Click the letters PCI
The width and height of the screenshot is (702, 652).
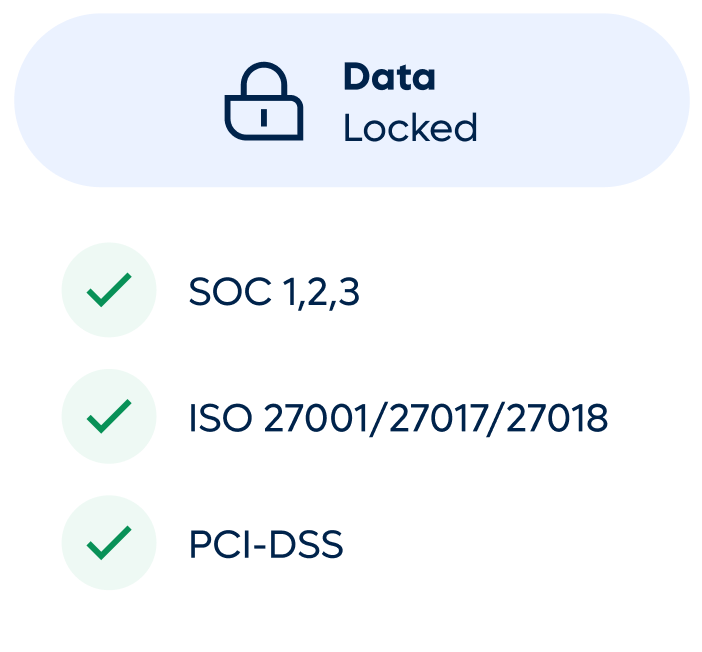(217, 544)
